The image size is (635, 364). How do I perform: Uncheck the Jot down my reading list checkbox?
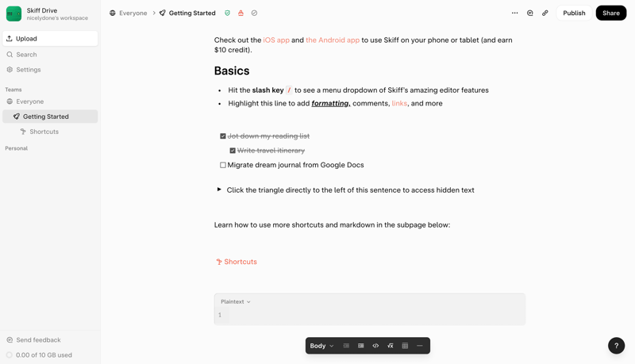point(223,136)
